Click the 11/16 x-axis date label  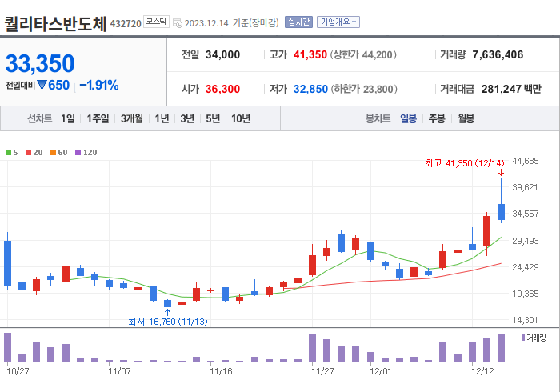coord(221,371)
